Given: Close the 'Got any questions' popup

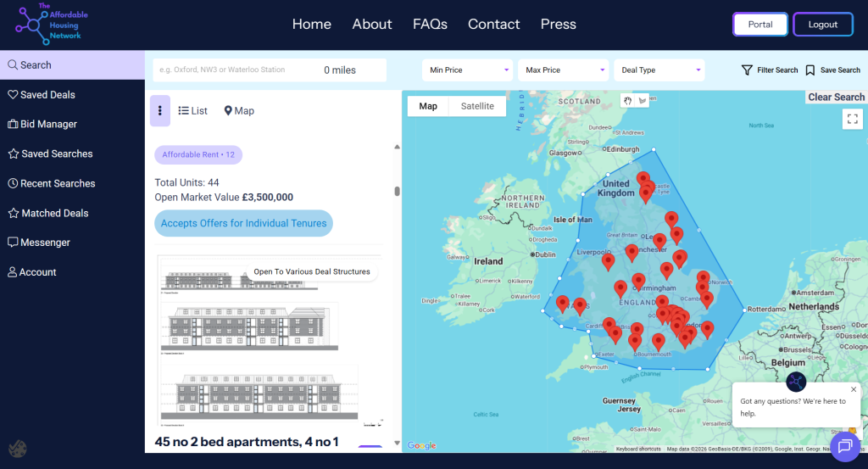Looking at the screenshot, I should 854,389.
